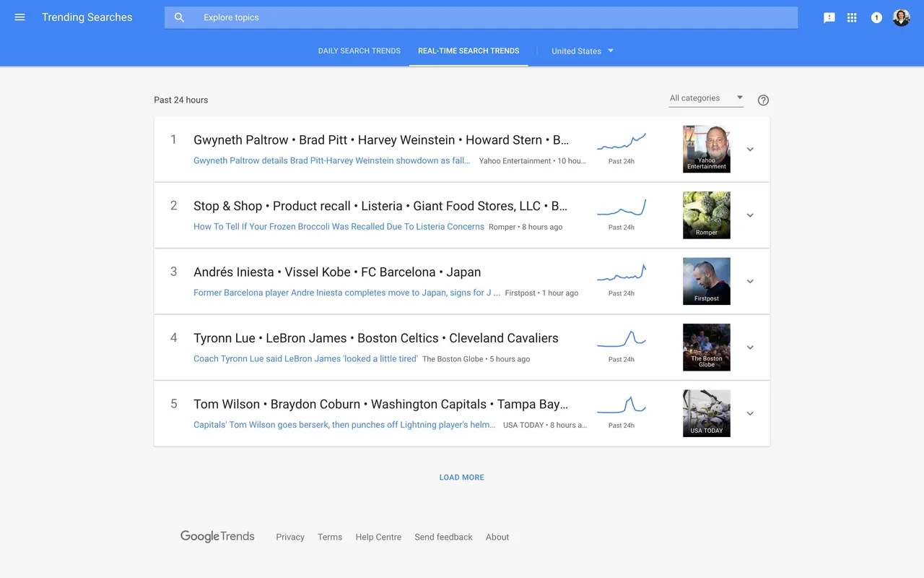This screenshot has height=578, width=924.
Task: View the notifications badge
Action: pyautogui.click(x=876, y=17)
